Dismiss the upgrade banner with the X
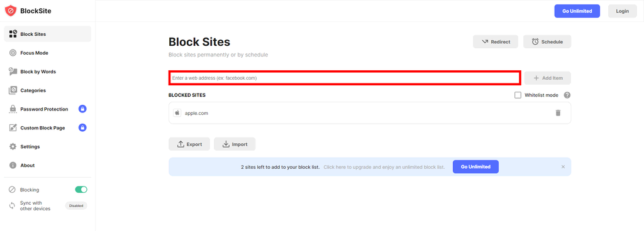 (x=563, y=167)
